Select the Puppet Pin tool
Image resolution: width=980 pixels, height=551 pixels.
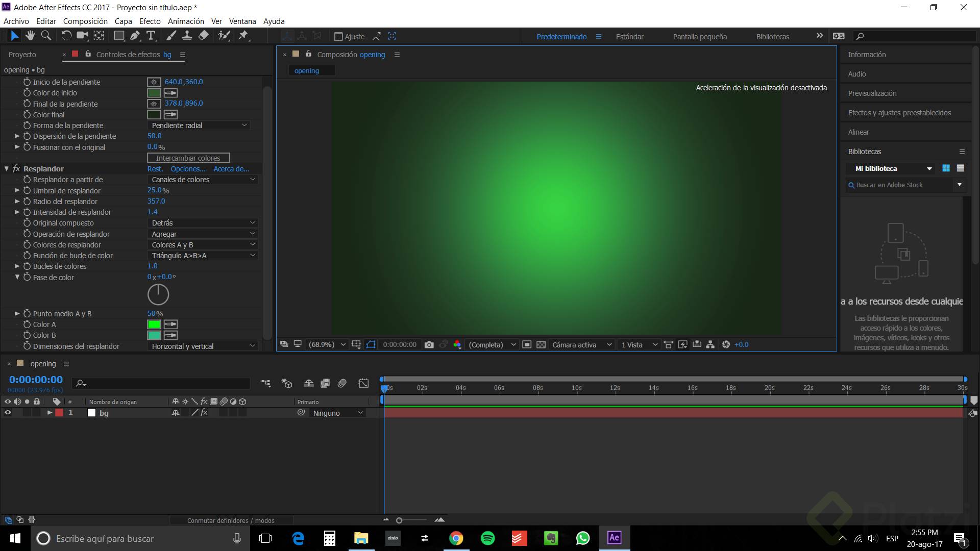click(x=243, y=36)
